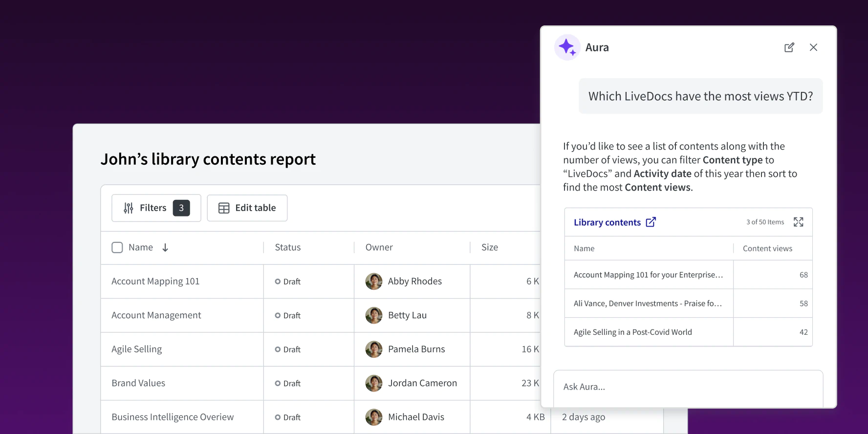Click Abby Rhodes avatar picture
The height and width of the screenshot is (434, 868).
[x=374, y=282]
